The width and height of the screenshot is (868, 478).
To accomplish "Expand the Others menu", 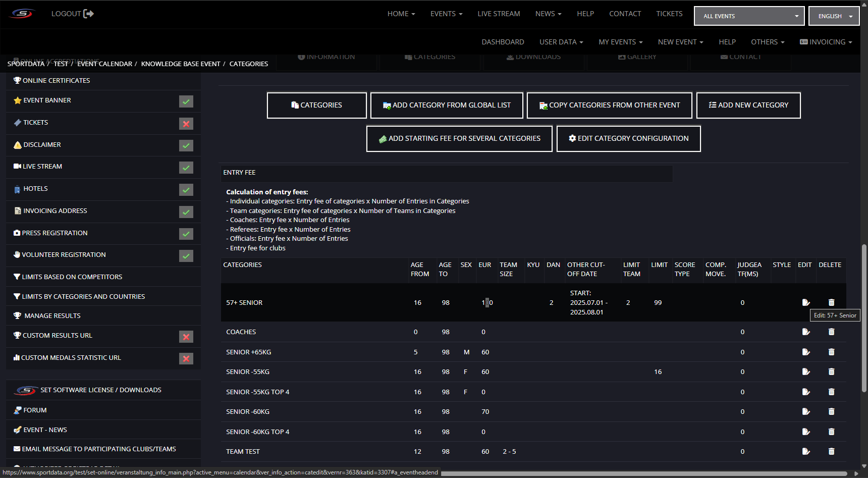I will (768, 42).
